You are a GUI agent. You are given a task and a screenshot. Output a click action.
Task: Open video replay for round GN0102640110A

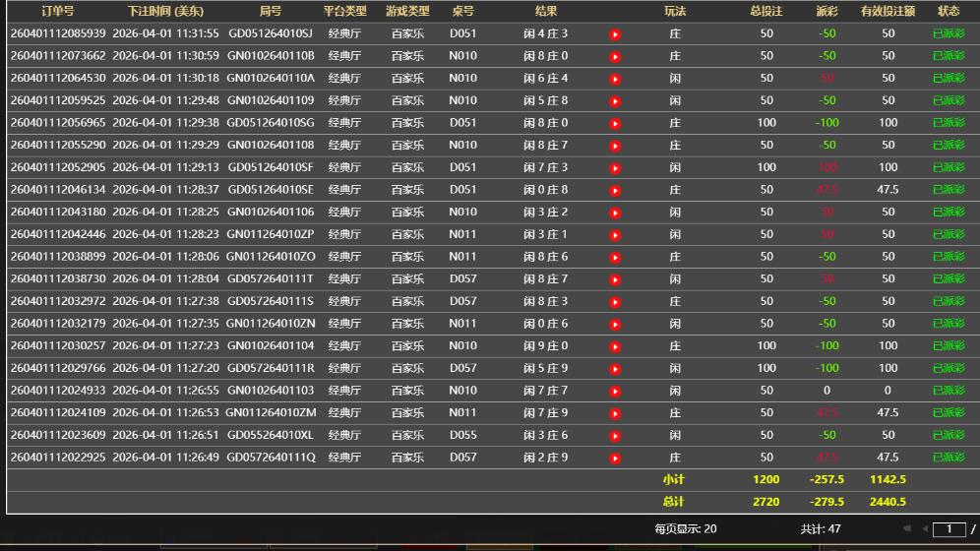pyautogui.click(x=615, y=79)
